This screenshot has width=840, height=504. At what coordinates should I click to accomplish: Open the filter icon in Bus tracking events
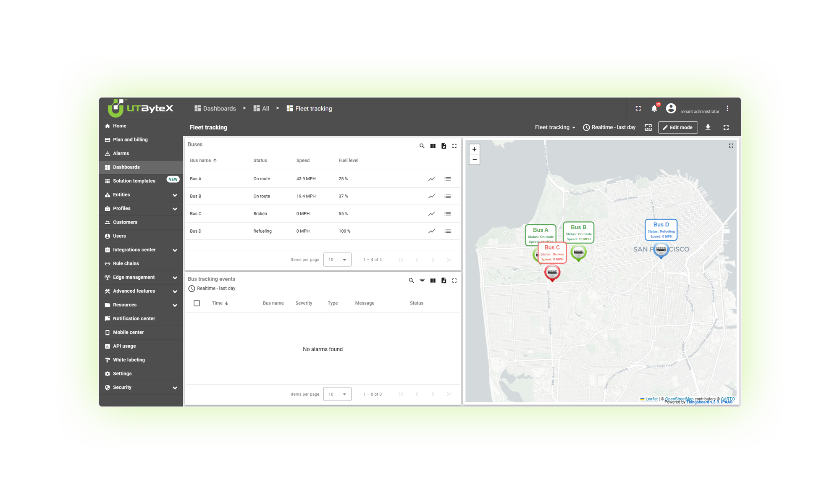[x=422, y=280]
